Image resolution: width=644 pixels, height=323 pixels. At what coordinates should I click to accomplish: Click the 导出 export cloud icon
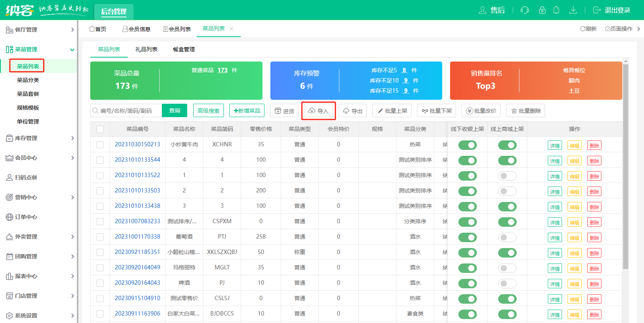click(346, 111)
